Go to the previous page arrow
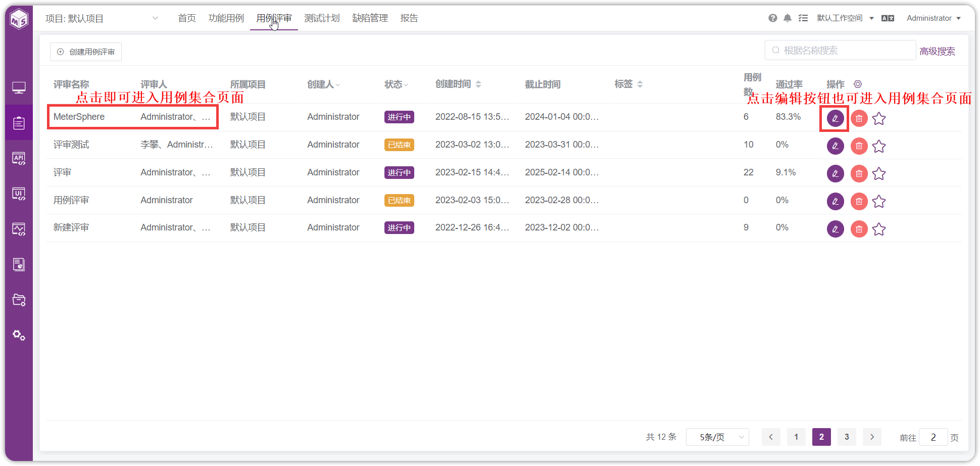 771,437
